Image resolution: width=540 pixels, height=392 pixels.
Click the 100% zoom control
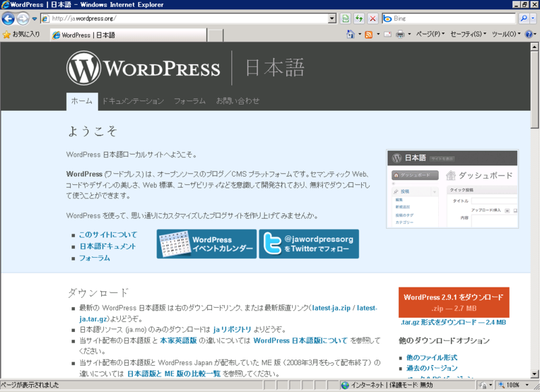coord(512,385)
